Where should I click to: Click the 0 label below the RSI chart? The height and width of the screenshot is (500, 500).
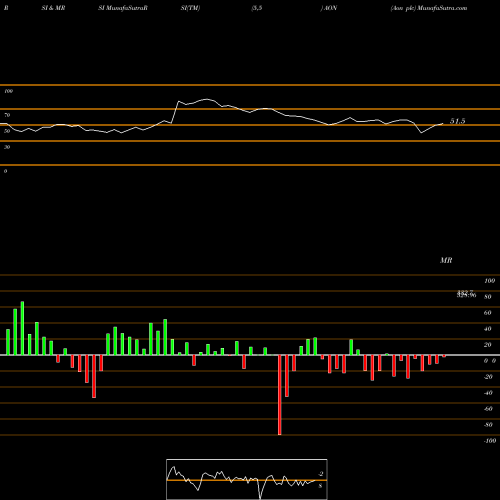pyautogui.click(x=5, y=171)
